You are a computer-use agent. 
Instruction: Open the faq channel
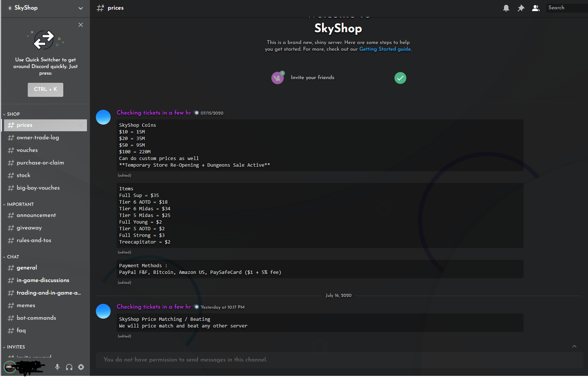46,331
